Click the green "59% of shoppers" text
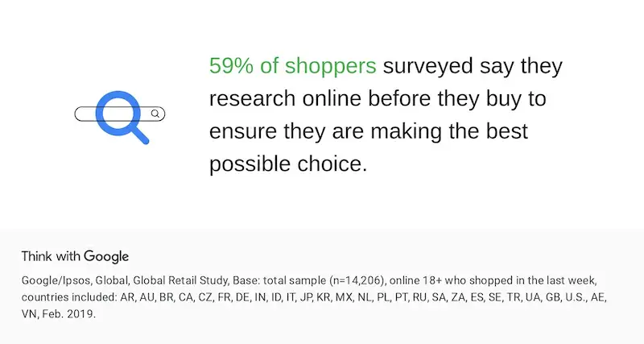Screen dimensions: 644x344 click(293, 66)
